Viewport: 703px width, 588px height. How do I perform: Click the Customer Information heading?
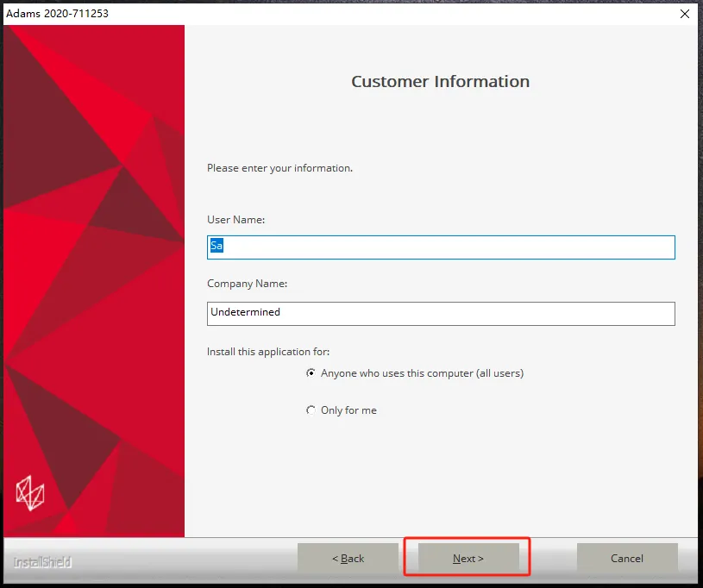[x=440, y=82]
